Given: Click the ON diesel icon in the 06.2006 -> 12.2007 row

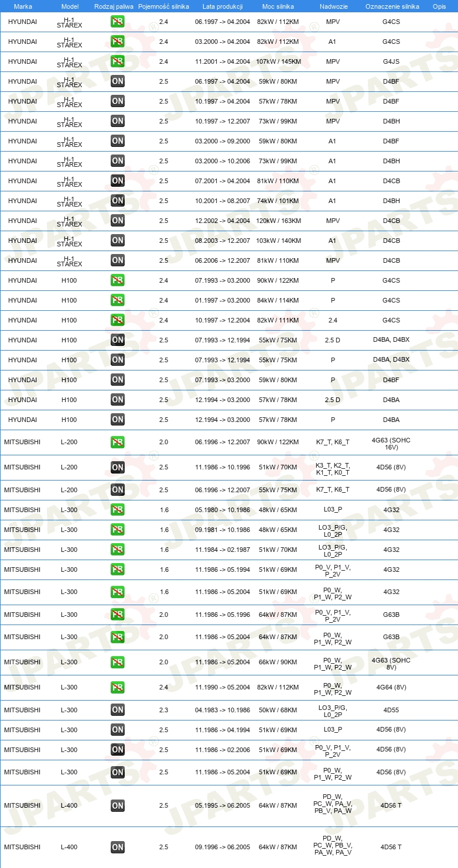Looking at the screenshot, I should click(118, 260).
